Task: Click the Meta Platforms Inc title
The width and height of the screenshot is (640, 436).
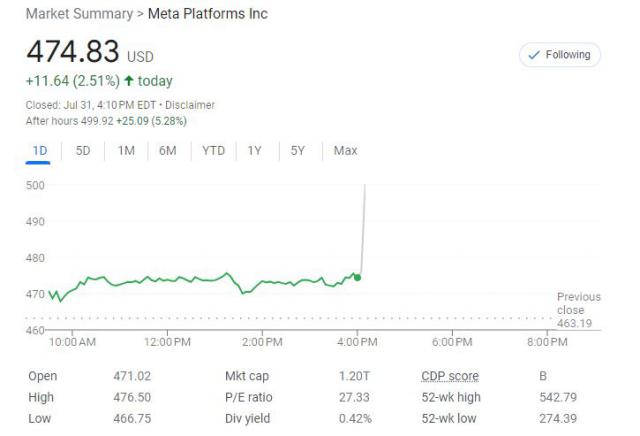Action: coord(207,14)
